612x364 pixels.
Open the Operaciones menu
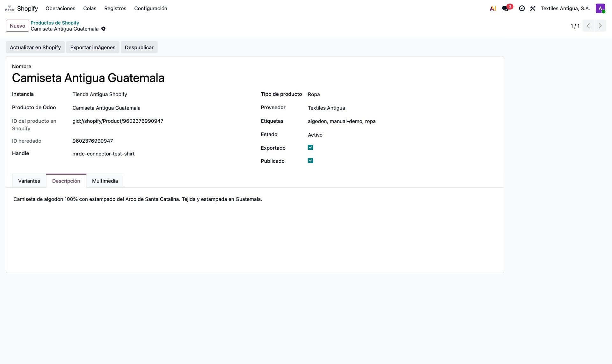61,9
